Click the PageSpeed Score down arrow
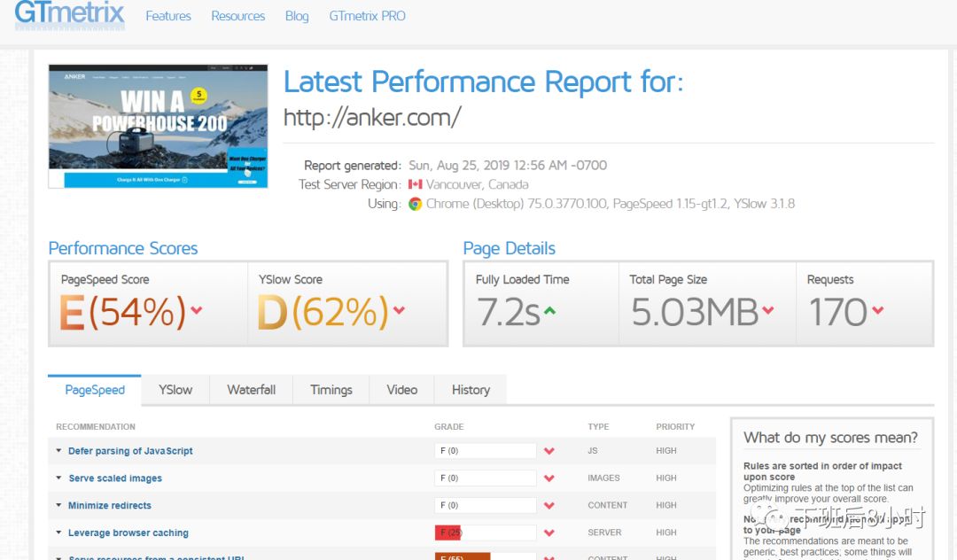The height and width of the screenshot is (560, 957). click(x=197, y=310)
